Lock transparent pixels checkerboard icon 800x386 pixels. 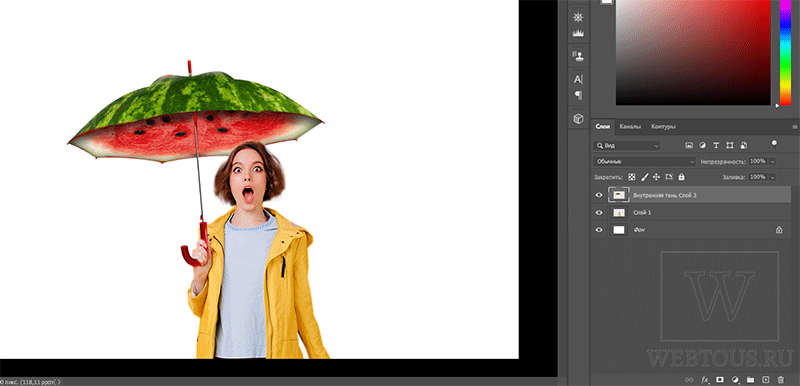632,177
